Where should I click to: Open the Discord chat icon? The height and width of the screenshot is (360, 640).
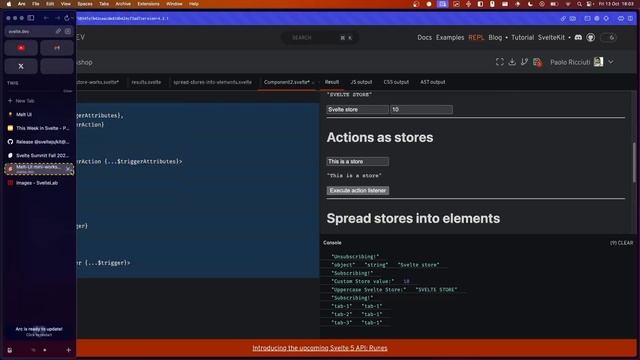[x=578, y=38]
